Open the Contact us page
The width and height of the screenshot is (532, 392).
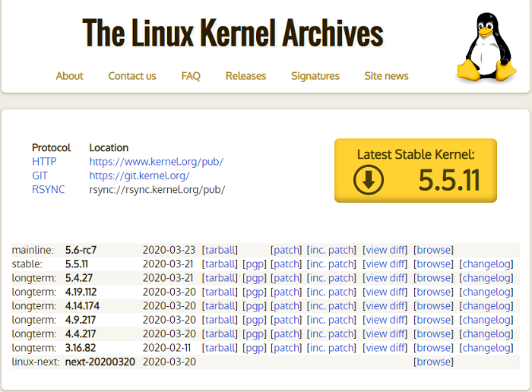(132, 76)
